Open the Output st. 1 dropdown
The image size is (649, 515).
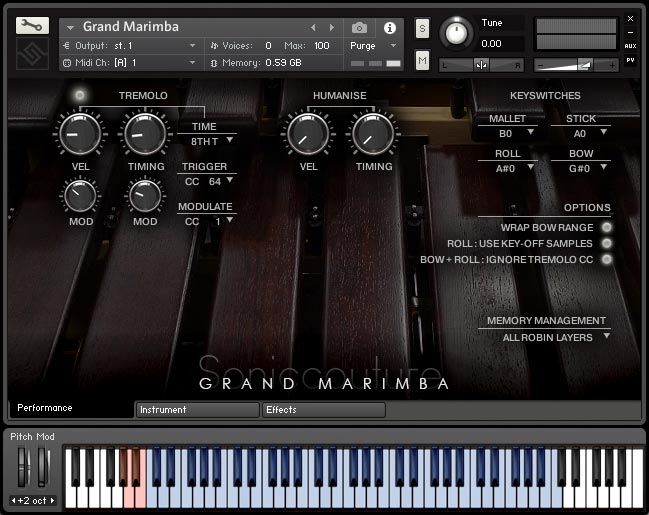pyautogui.click(x=192, y=46)
